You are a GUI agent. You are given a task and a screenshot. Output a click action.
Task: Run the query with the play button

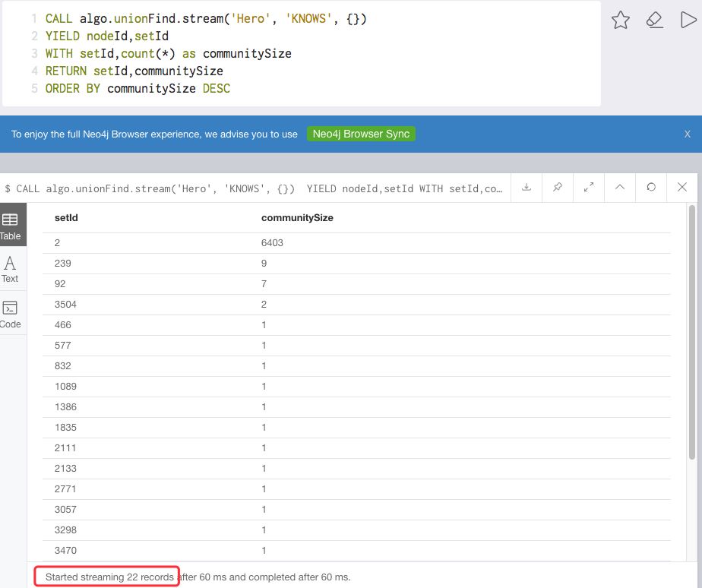point(688,21)
